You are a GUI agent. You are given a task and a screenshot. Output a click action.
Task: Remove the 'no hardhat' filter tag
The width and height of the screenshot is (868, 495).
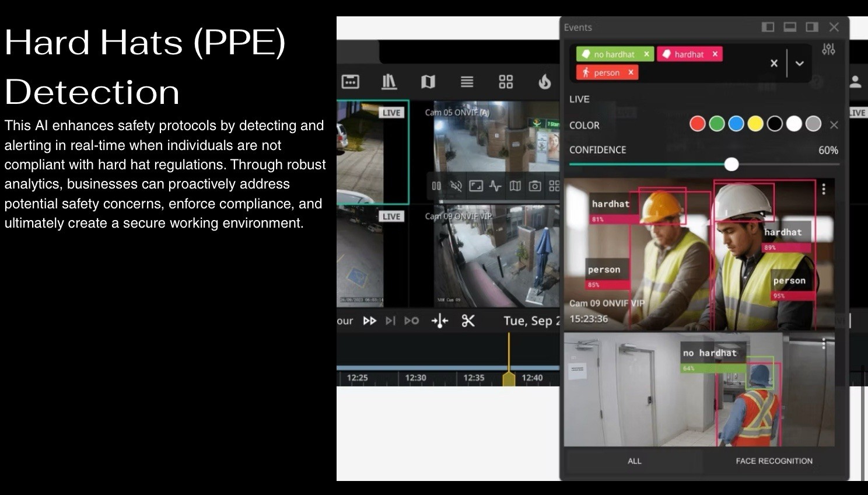pyautogui.click(x=646, y=54)
